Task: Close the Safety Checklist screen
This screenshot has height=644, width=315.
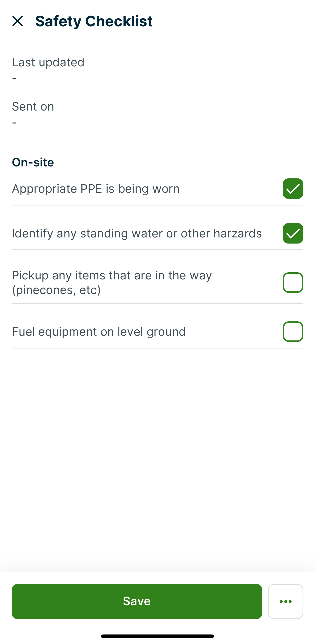Action: 18,21
